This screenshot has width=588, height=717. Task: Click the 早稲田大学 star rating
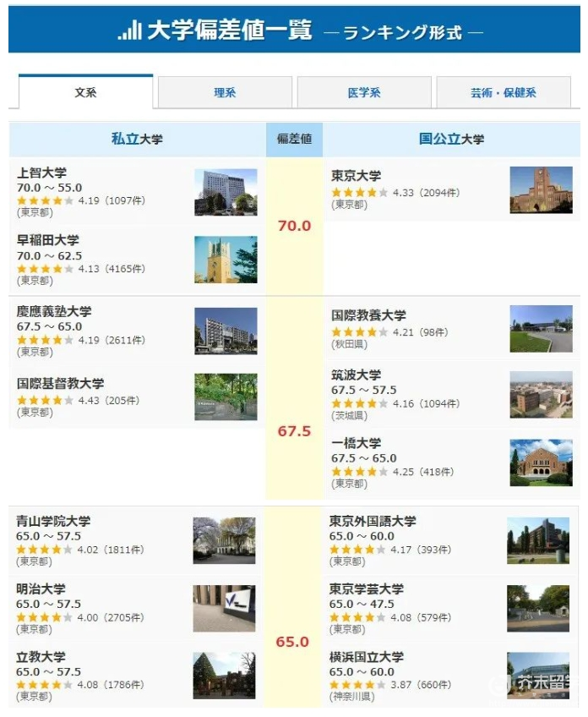[x=45, y=269]
